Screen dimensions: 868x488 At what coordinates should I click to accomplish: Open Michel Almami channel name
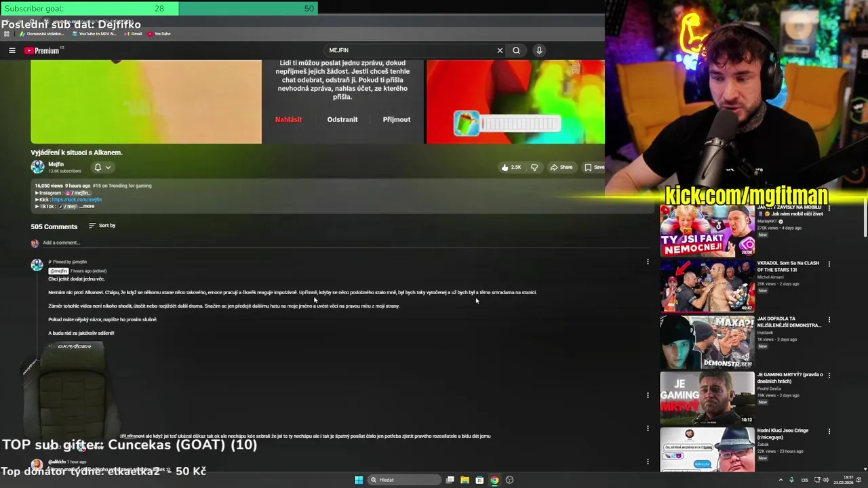[771, 277]
